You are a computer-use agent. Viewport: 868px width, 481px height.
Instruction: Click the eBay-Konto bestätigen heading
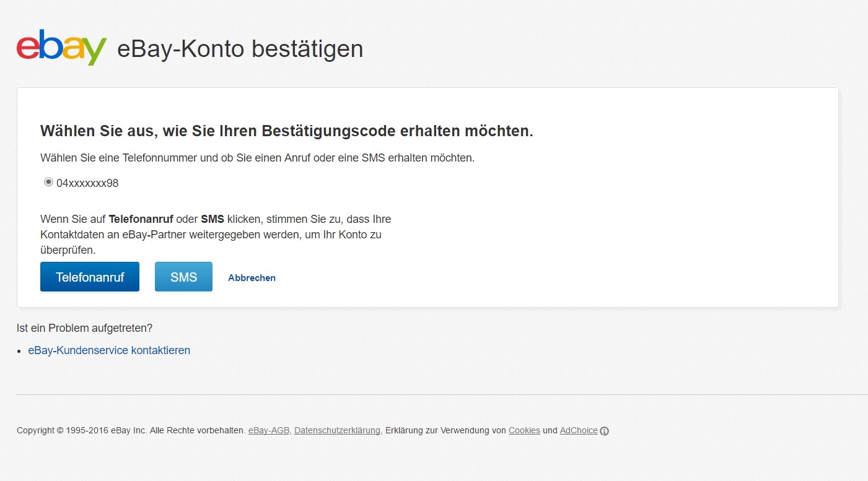click(239, 49)
